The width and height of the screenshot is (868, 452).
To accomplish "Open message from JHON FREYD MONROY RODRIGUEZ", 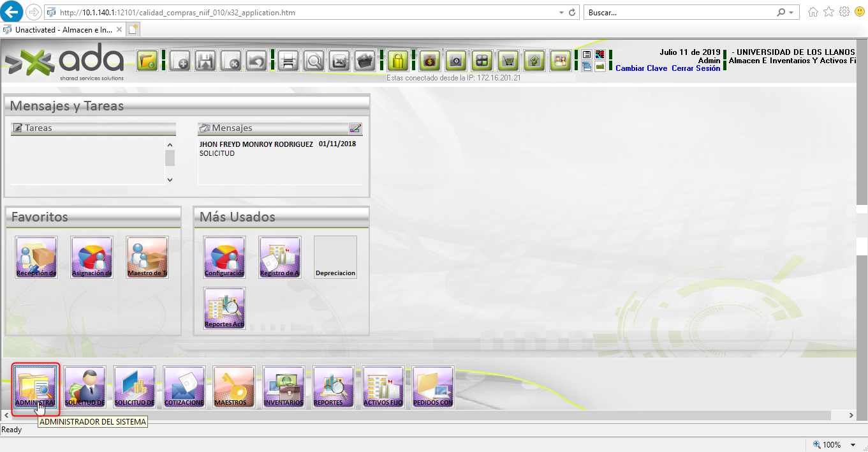I will pos(256,144).
